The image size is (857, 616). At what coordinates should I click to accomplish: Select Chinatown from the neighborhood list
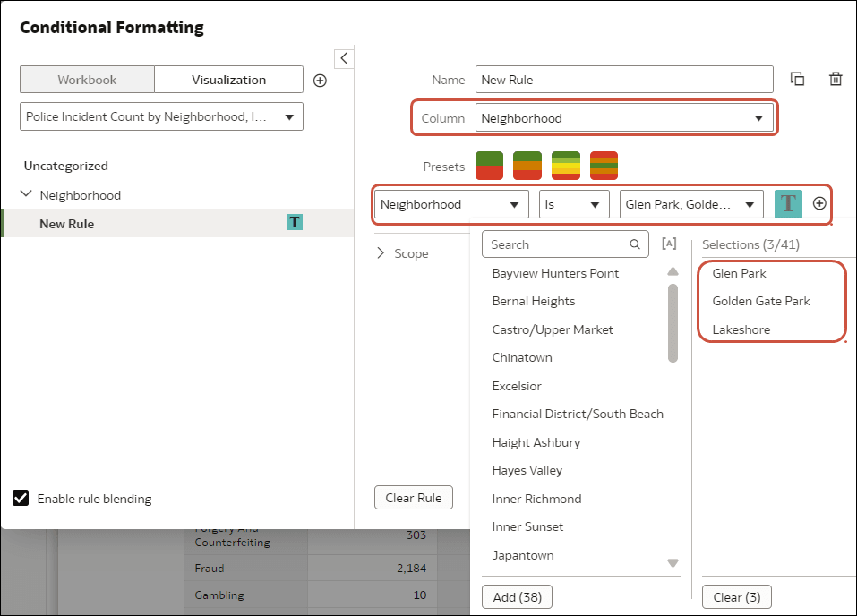coord(522,357)
